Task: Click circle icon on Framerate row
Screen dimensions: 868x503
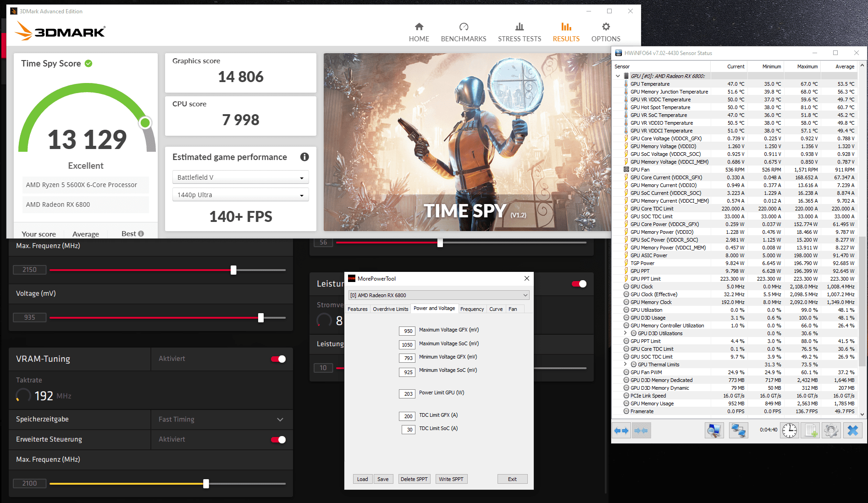Action: (626, 411)
